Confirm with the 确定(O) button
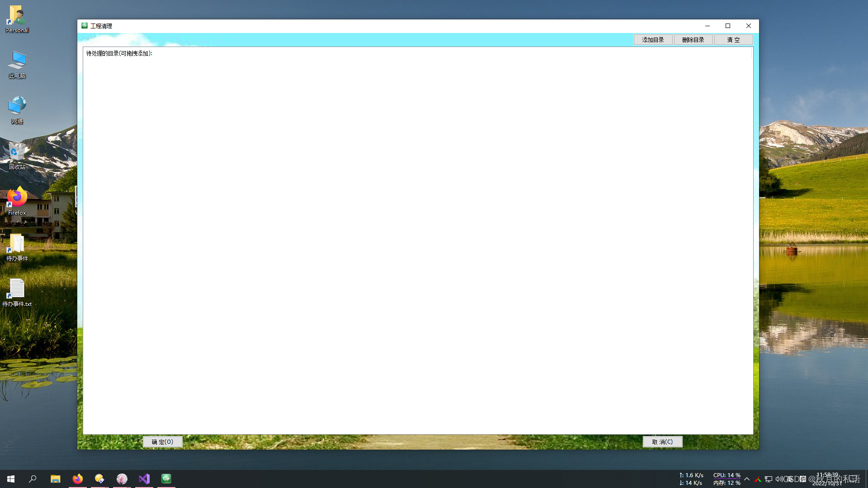 point(162,441)
